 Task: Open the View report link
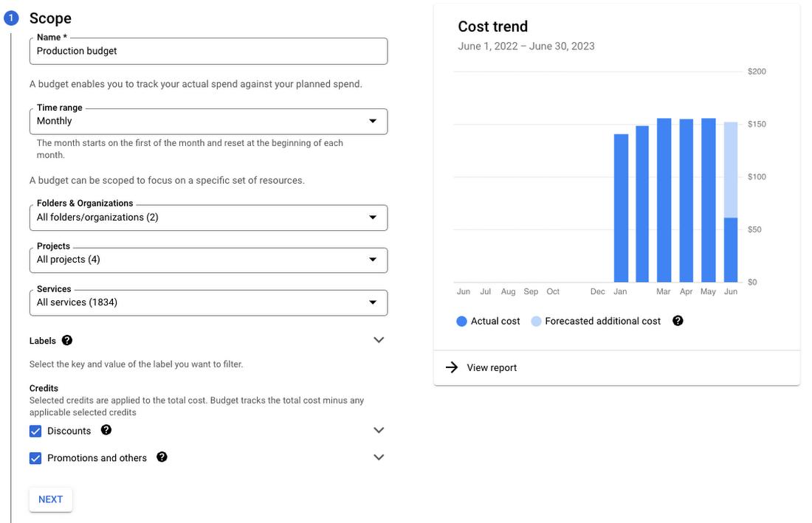[x=492, y=368]
